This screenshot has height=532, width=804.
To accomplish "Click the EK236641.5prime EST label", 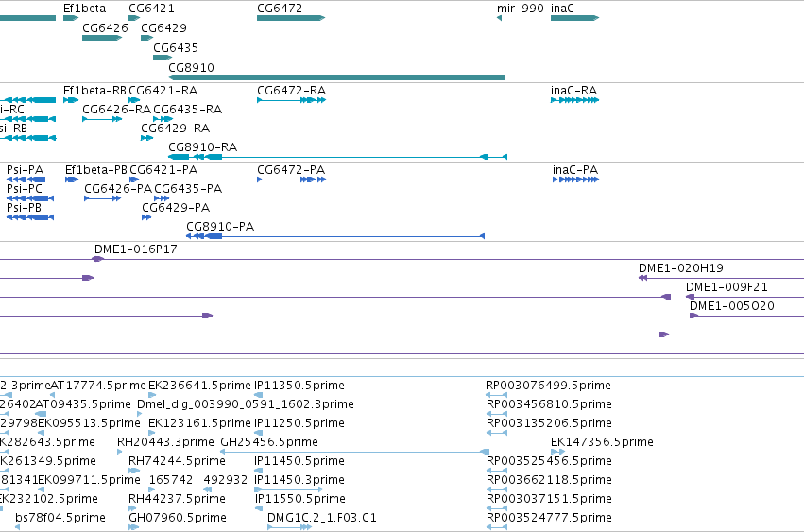I will [199, 386].
